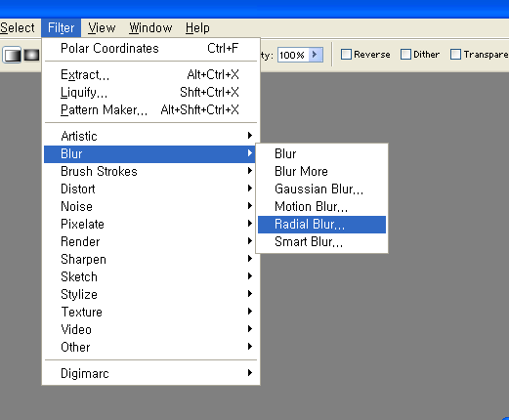This screenshot has width=509, height=420.
Task: Open the Select menu
Action: pyautogui.click(x=18, y=28)
